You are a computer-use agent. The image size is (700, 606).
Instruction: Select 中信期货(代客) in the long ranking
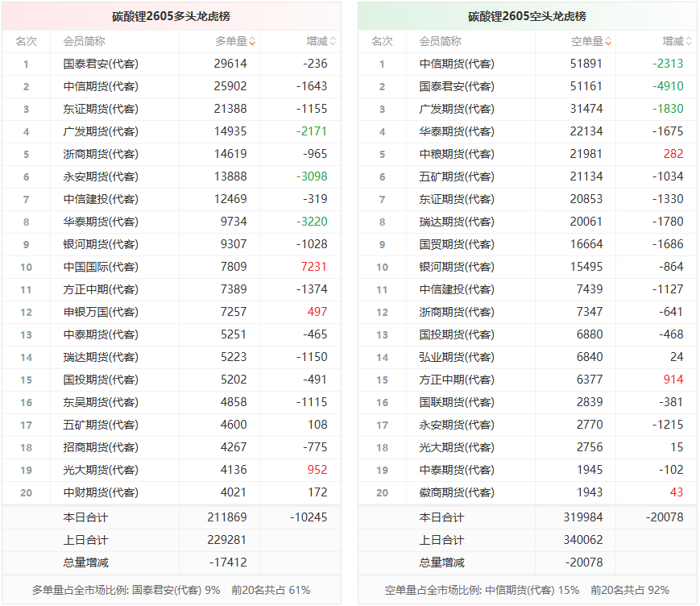click(101, 86)
